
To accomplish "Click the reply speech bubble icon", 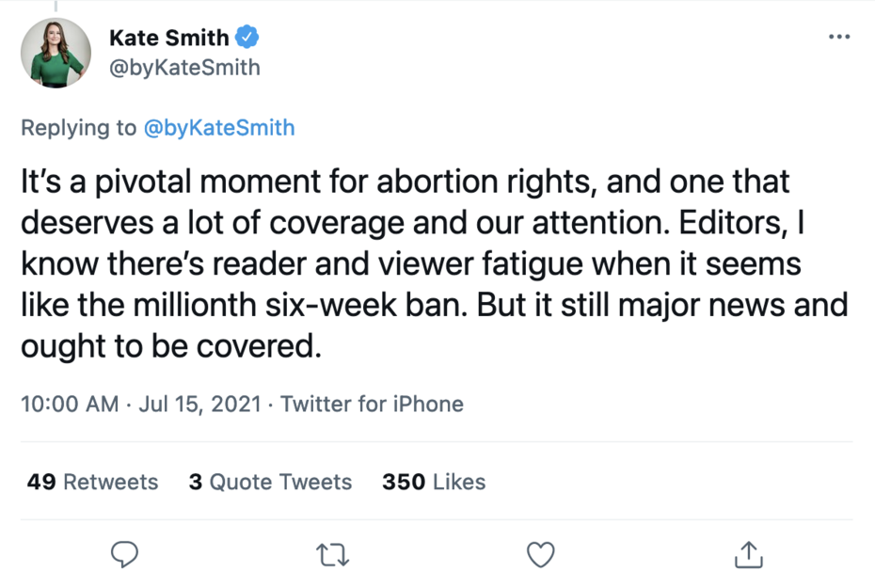I will 125,555.
